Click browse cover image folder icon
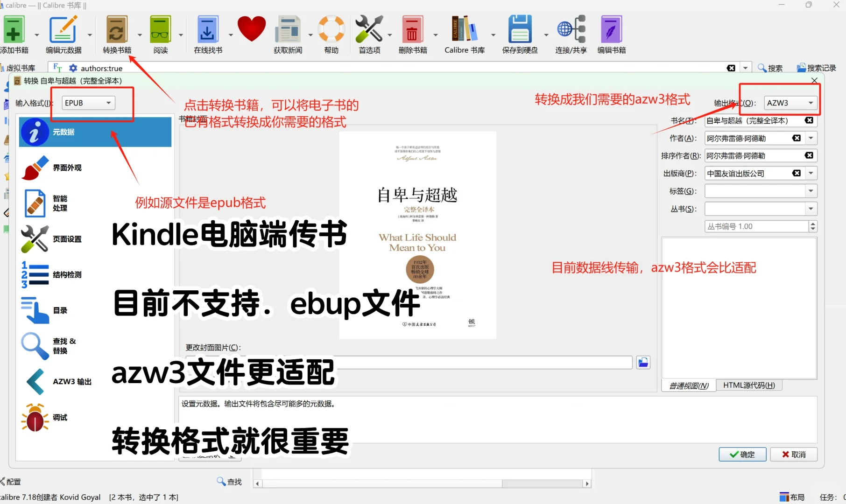Screen dimensions: 846x504 [x=643, y=362]
